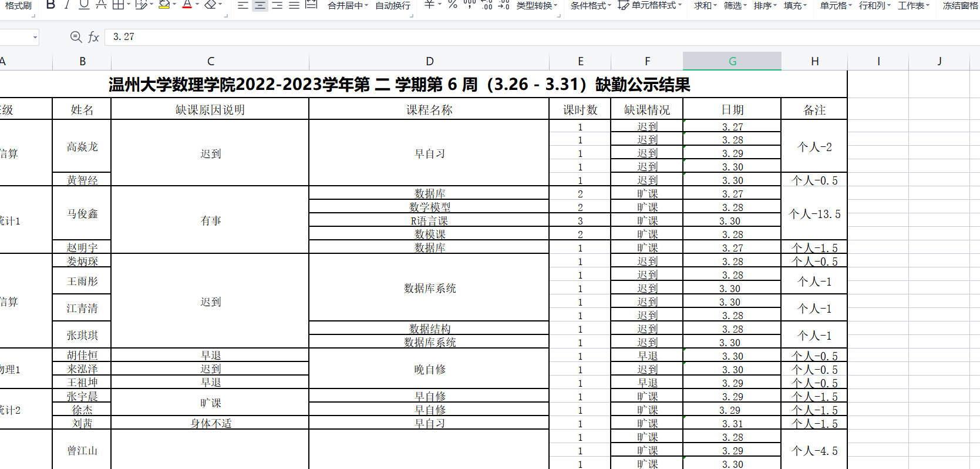Viewport: 980px width, 469px height.
Task: Toggle italic text style
Action: click(67, 5)
